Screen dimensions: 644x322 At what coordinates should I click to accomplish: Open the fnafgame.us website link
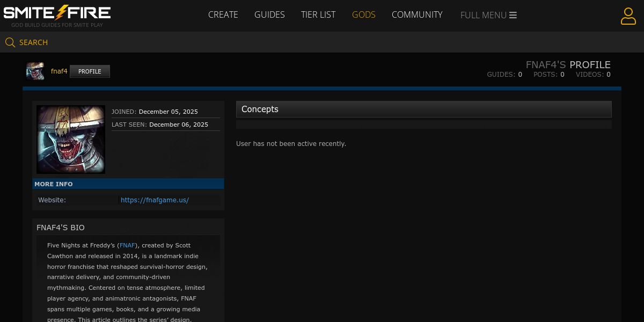tap(155, 200)
